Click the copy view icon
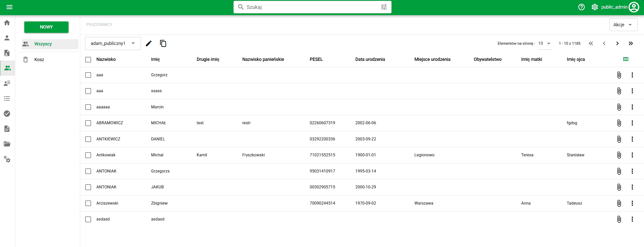 [163, 43]
